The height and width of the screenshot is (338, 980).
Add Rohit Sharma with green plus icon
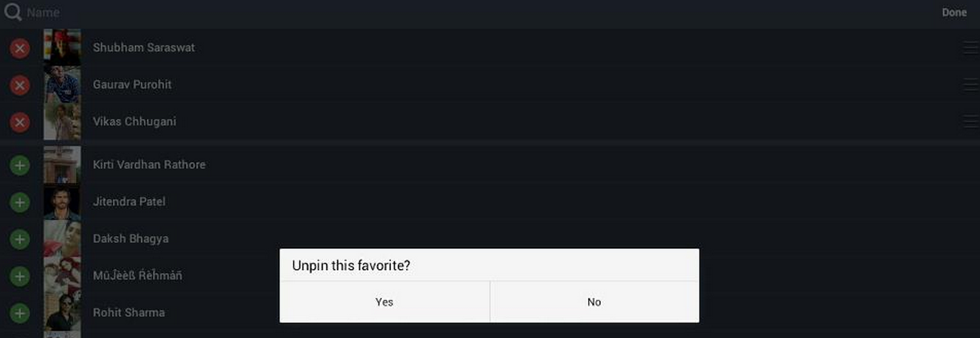20,313
